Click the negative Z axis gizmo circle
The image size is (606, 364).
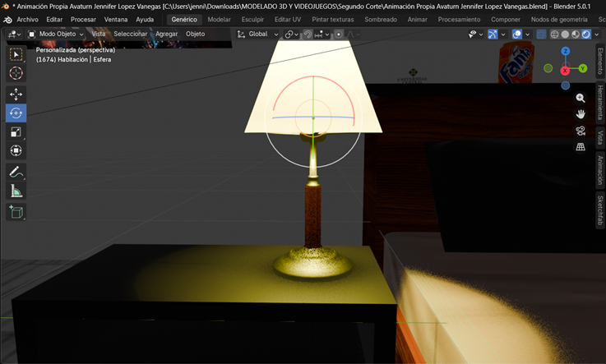566,85
